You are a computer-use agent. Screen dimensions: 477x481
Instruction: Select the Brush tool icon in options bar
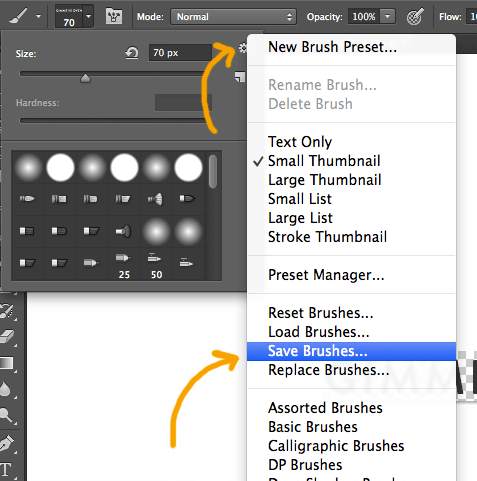click(18, 16)
